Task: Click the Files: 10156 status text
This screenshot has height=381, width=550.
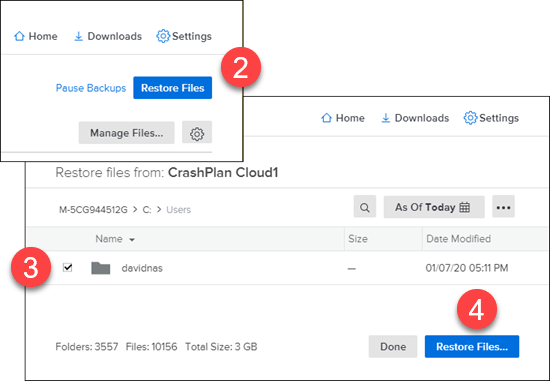Action: (152, 347)
